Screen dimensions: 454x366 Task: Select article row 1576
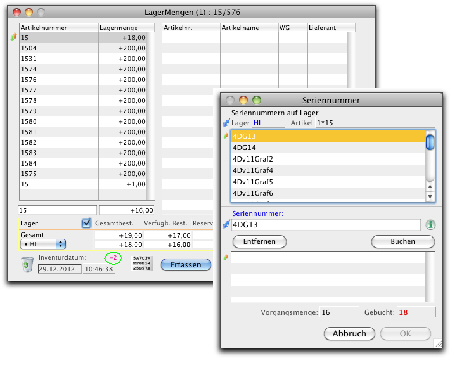[x=83, y=79]
